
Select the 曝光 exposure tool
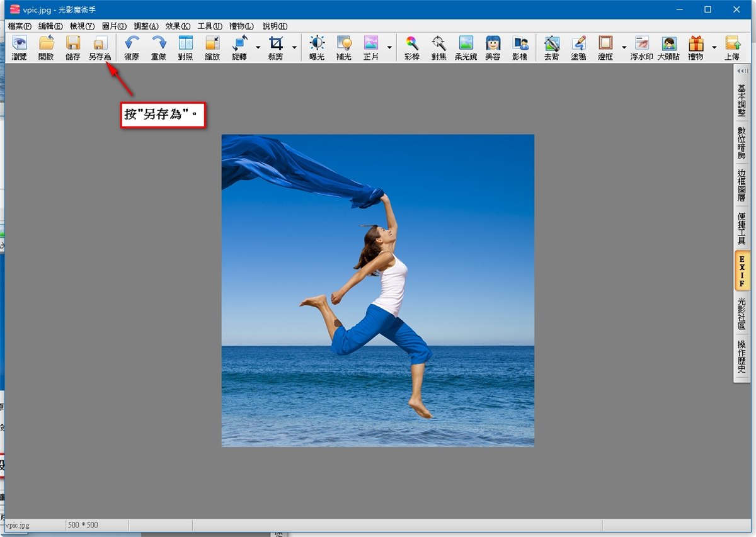click(317, 47)
